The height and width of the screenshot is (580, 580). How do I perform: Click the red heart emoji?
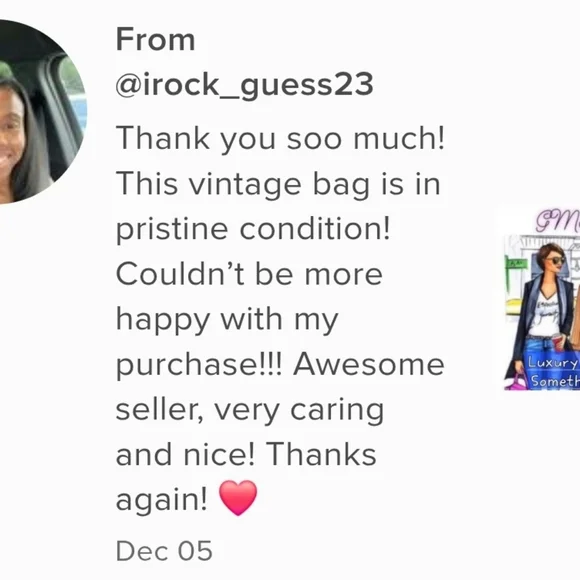[x=238, y=498]
